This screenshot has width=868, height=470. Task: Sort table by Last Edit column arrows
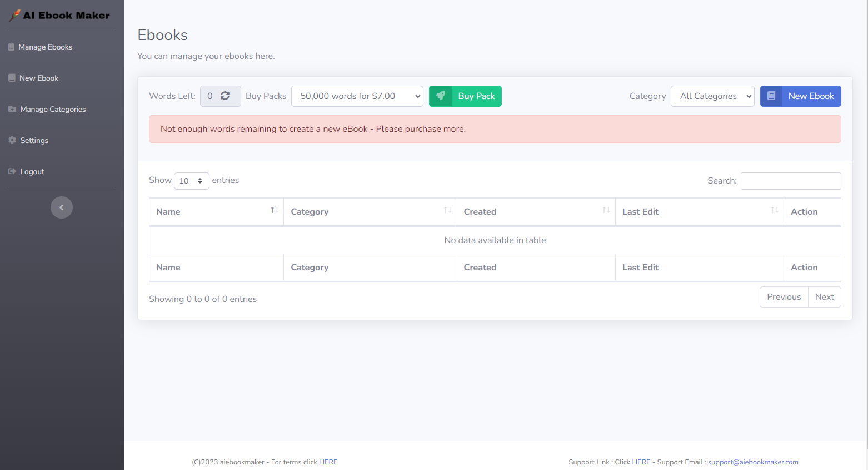[774, 210]
